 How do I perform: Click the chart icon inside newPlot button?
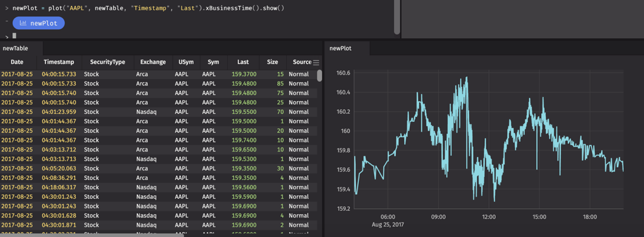(x=24, y=23)
